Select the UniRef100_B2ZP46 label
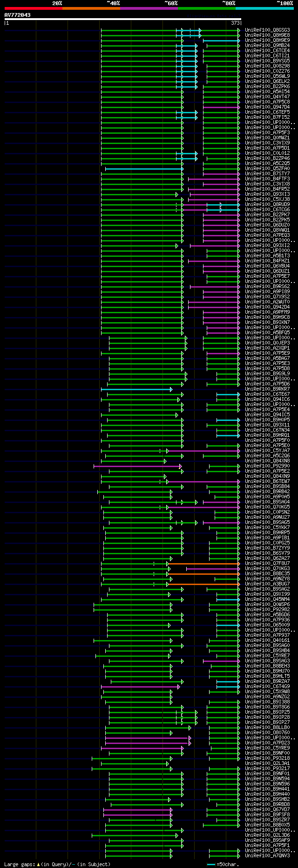The image size is (298, 868). click(x=267, y=158)
